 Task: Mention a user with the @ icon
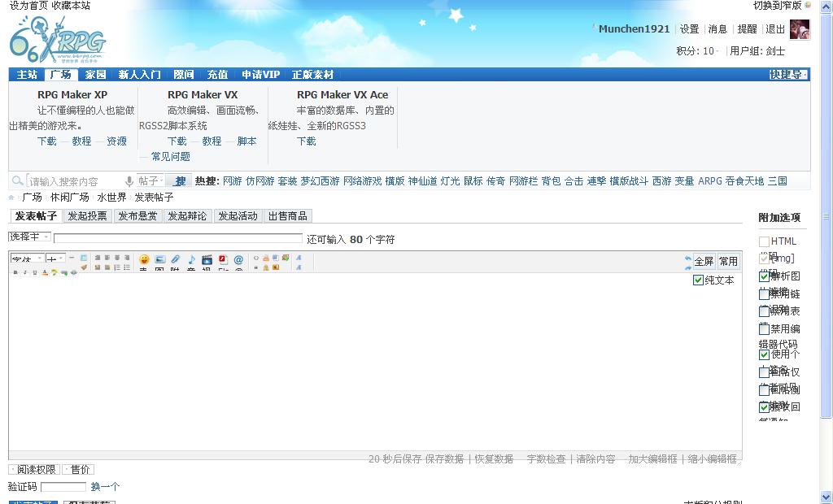click(238, 259)
